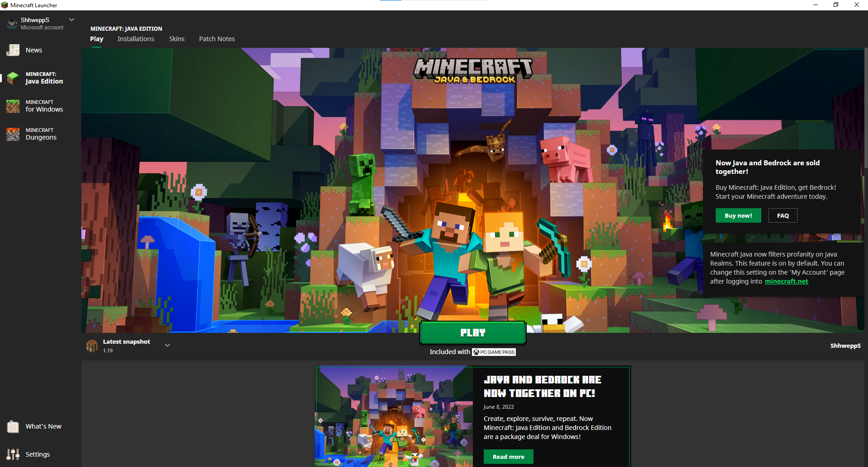Click the ShhweppS username beside the Play bar
The width and height of the screenshot is (868, 467).
tap(845, 346)
